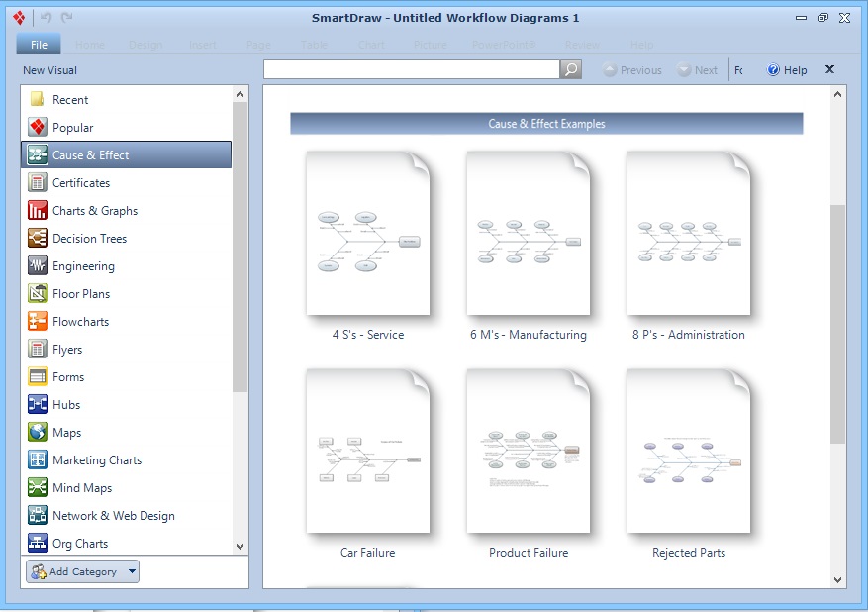Open the Rejected Parts template thumbnail
Image resolution: width=868 pixels, height=612 pixels.
(689, 452)
